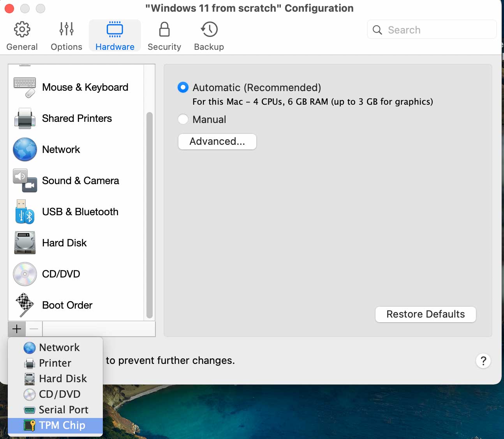This screenshot has width=504, height=439.
Task: Open Sound & Camera settings icon
Action: pos(25,181)
